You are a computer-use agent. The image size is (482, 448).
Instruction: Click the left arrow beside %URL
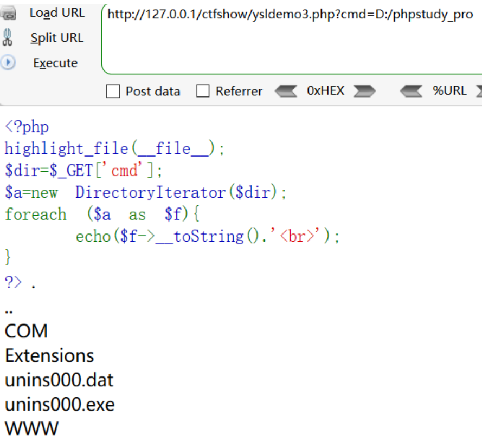[412, 92]
